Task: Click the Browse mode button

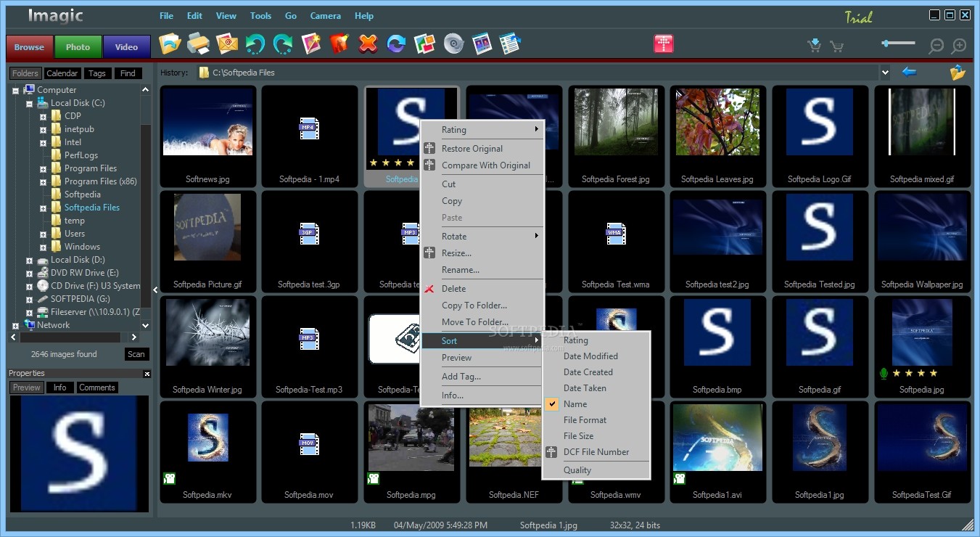Action: click(x=29, y=46)
